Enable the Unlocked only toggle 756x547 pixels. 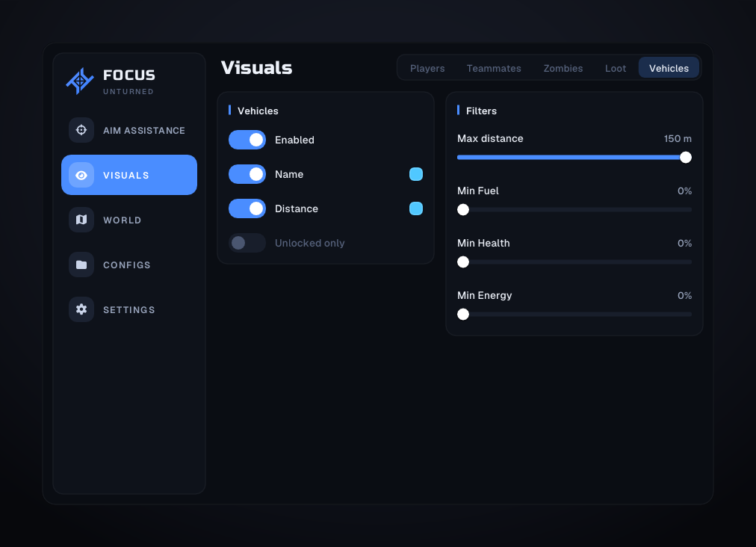[247, 243]
